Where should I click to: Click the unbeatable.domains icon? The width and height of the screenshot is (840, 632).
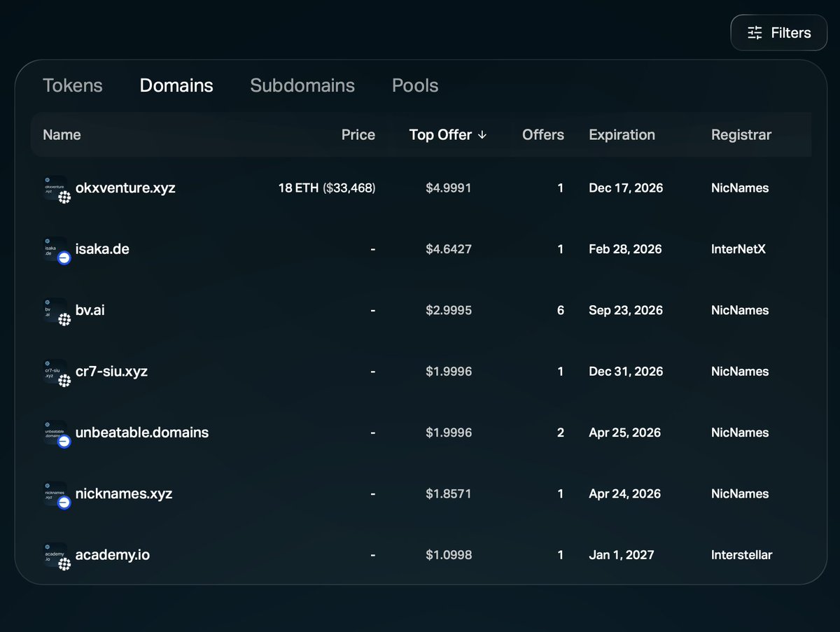[x=56, y=433]
